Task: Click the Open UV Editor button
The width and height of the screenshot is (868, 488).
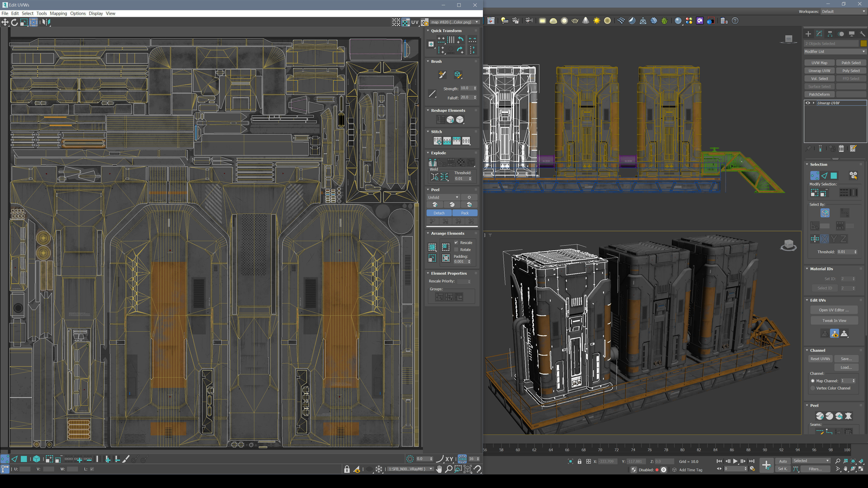Action: pyautogui.click(x=834, y=310)
